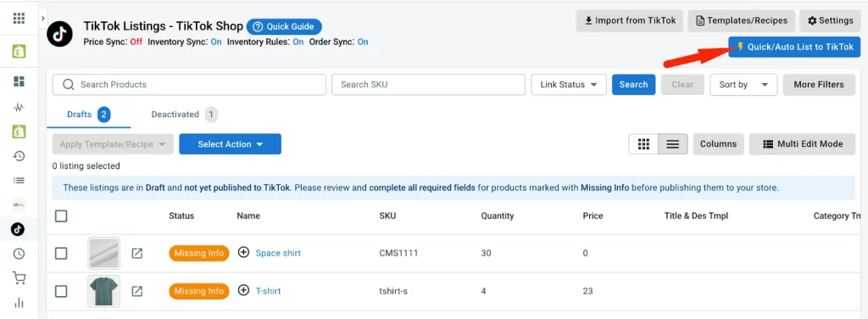Click the Quantity column header
Viewport: 868px width, 319px height.
[497, 216]
